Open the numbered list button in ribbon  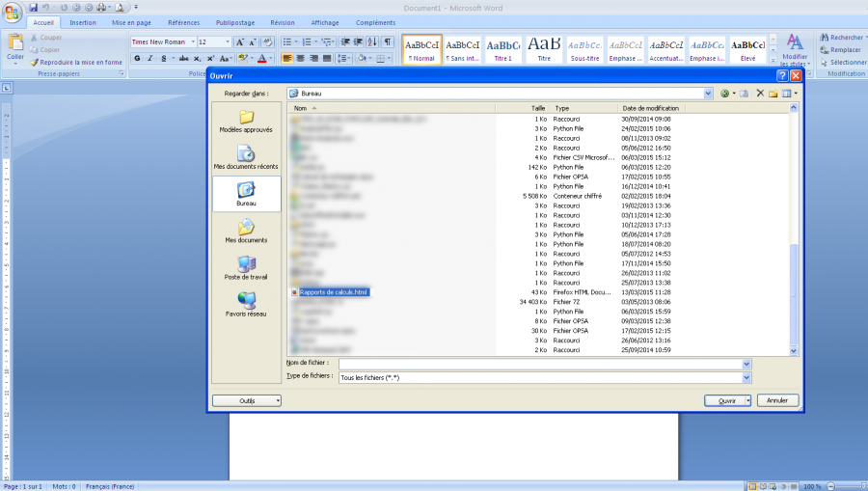tap(309, 42)
